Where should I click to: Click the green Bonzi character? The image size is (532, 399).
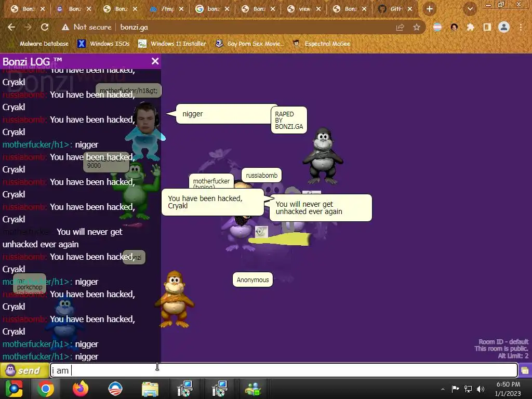[x=136, y=192]
